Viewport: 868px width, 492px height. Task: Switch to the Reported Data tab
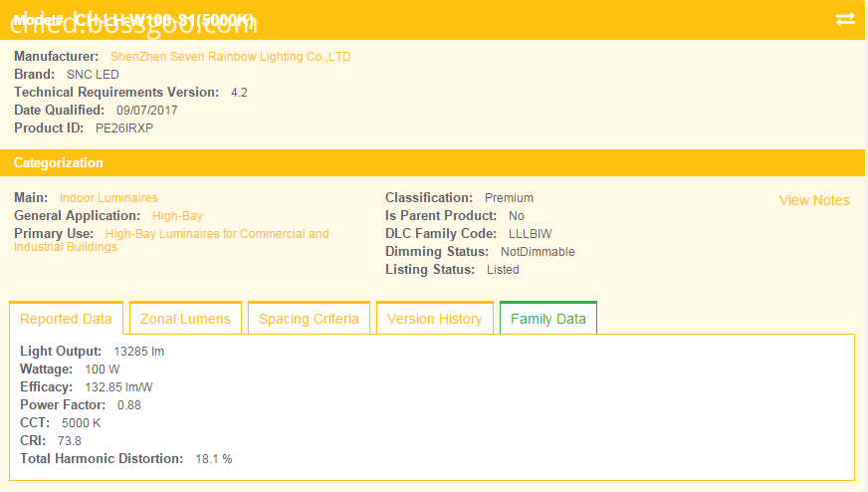pyautogui.click(x=66, y=319)
